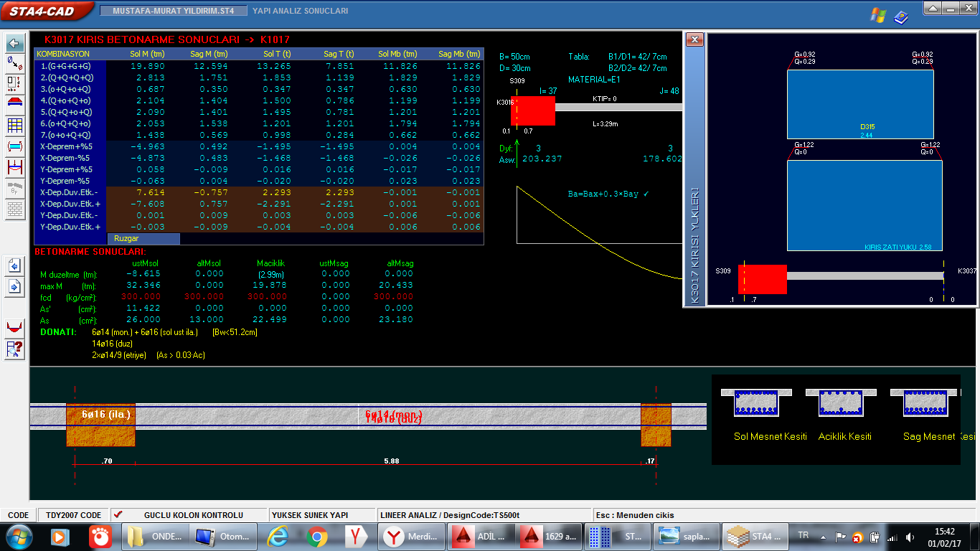
Task: Toggle the GUCLU KOLON KONTROLU checkmark
Action: [x=118, y=514]
